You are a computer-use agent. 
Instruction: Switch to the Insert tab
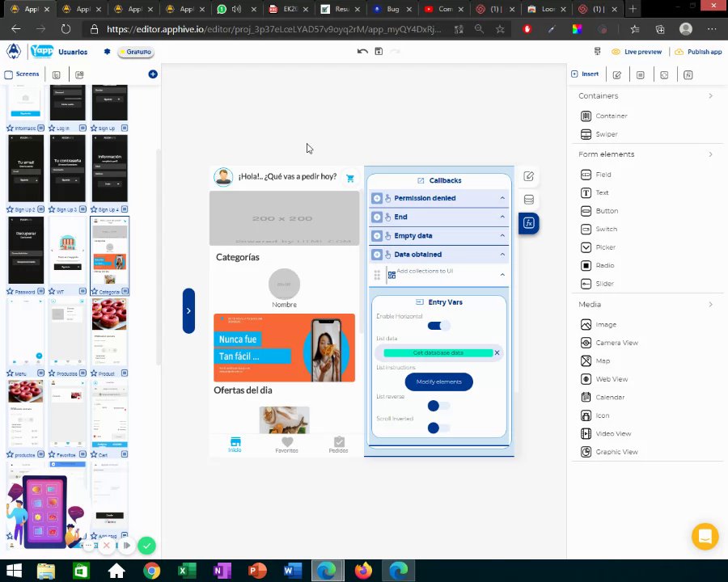point(585,74)
